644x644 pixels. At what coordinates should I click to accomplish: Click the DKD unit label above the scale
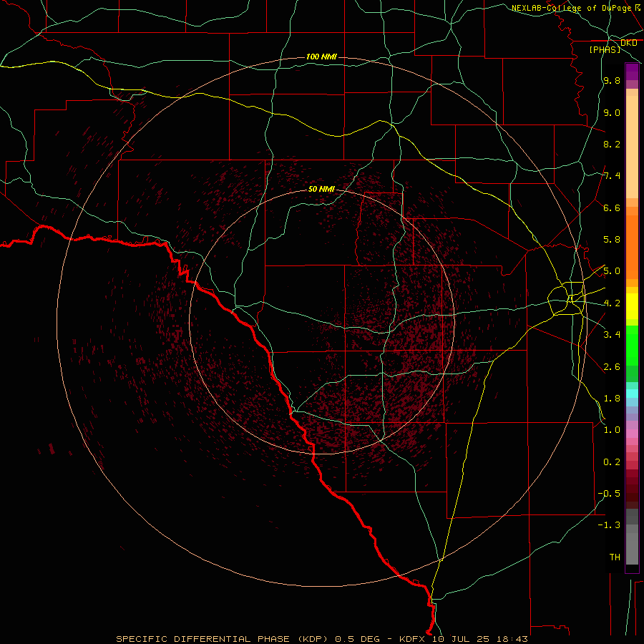tap(628, 43)
